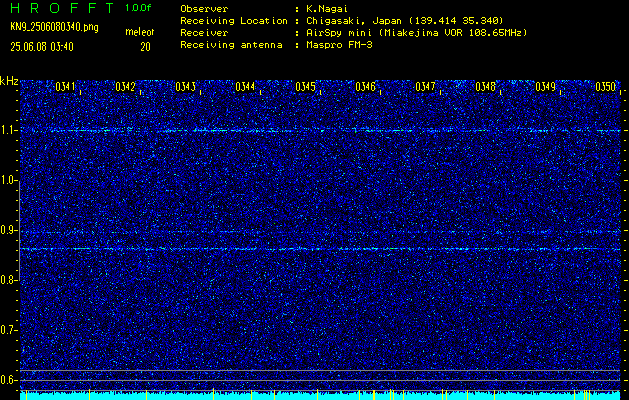The image size is (629, 400).
Task: Select the AirSpy mini receiver value
Action: click(x=415, y=32)
